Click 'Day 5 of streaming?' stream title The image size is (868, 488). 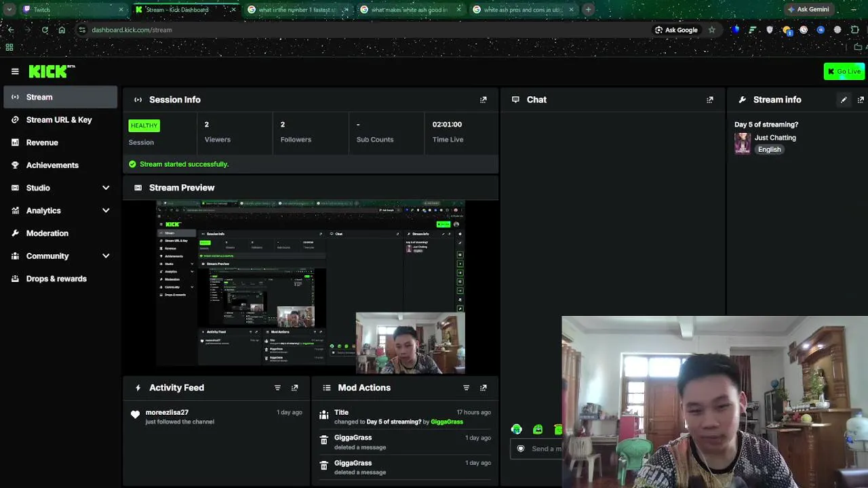766,125
